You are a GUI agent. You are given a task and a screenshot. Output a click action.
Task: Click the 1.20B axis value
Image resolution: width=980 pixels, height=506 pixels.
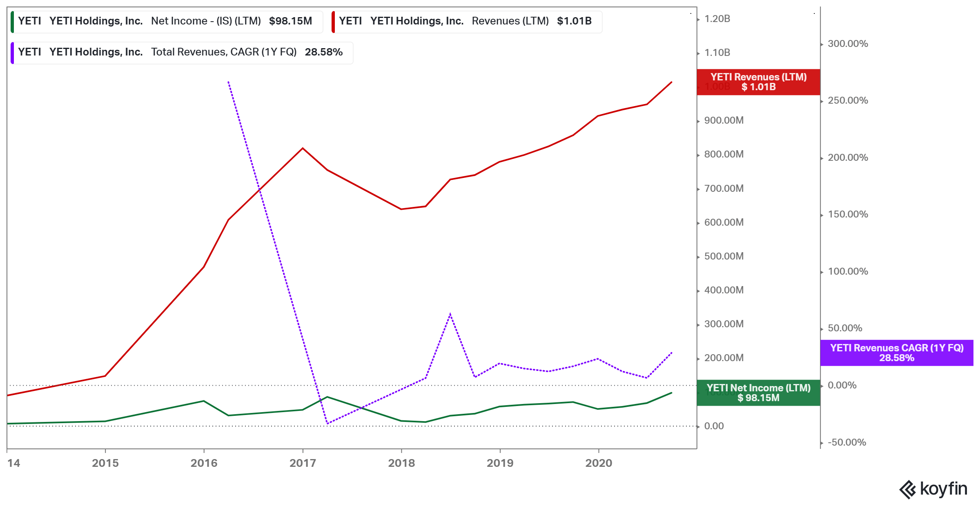coord(717,19)
